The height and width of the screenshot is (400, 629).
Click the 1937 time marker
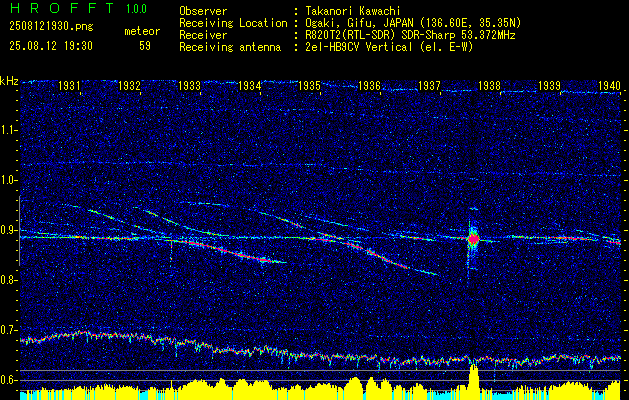(x=429, y=85)
